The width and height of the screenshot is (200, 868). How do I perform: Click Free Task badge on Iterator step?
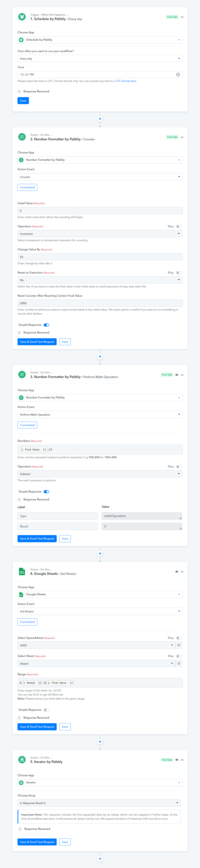[167, 760]
